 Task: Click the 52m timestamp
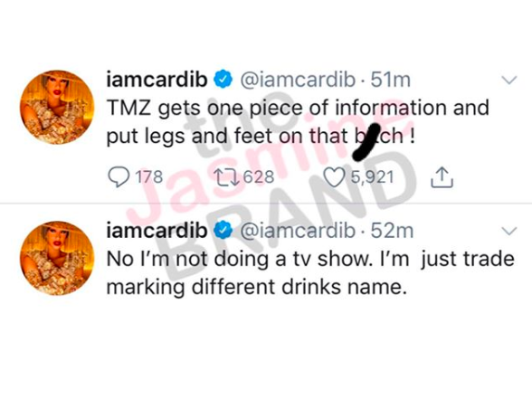392,231
